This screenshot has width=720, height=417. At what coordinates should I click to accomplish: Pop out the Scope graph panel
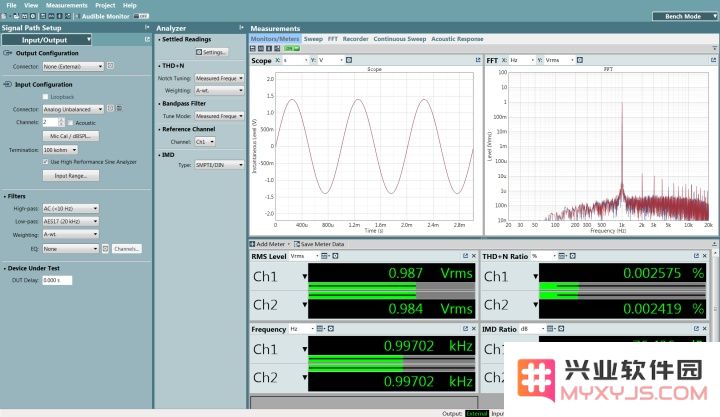(x=478, y=60)
